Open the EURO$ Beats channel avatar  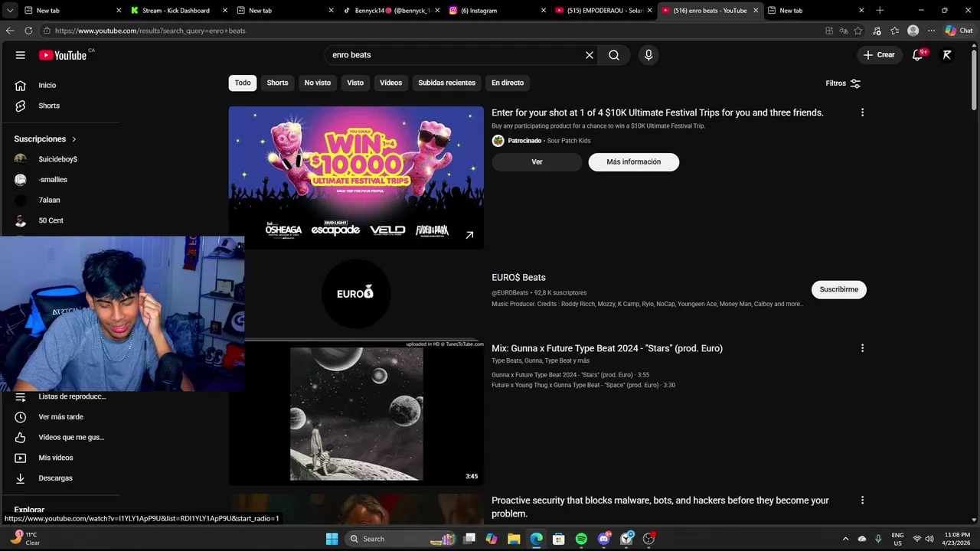(x=356, y=294)
